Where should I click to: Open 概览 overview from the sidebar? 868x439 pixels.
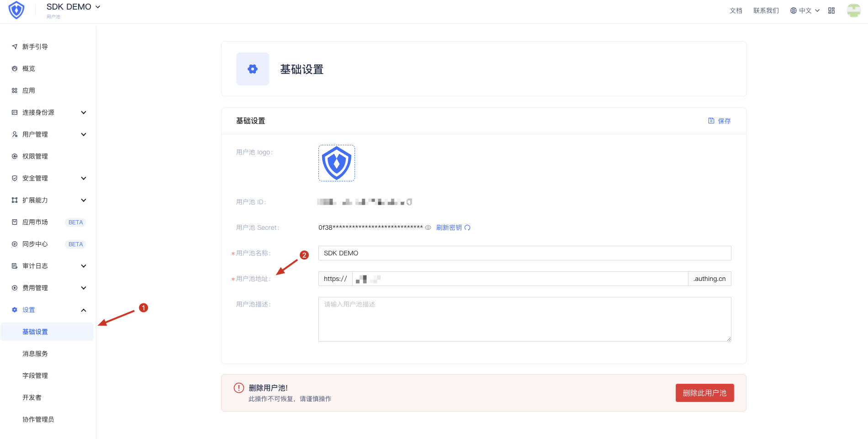(29, 69)
